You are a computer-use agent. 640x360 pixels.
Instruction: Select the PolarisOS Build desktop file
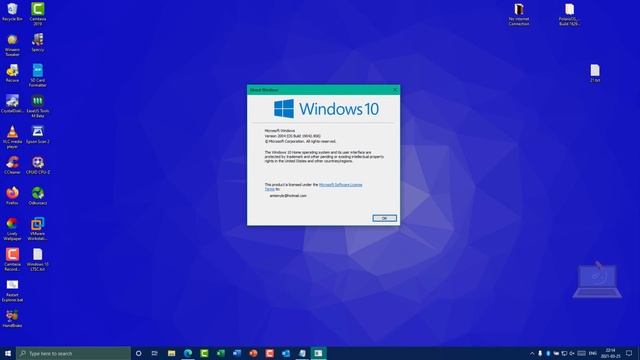(x=569, y=14)
